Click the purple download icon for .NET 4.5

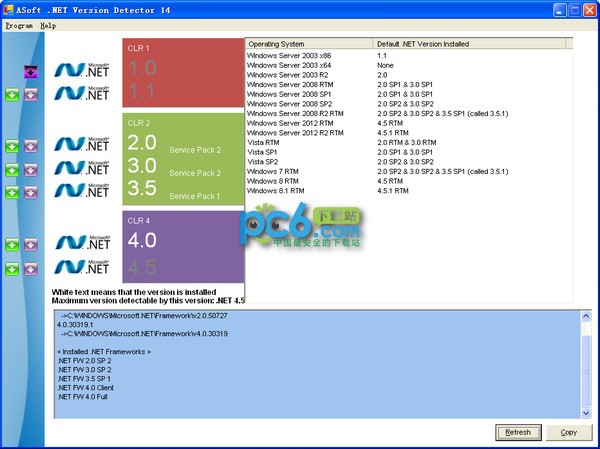pyautogui.click(x=31, y=269)
